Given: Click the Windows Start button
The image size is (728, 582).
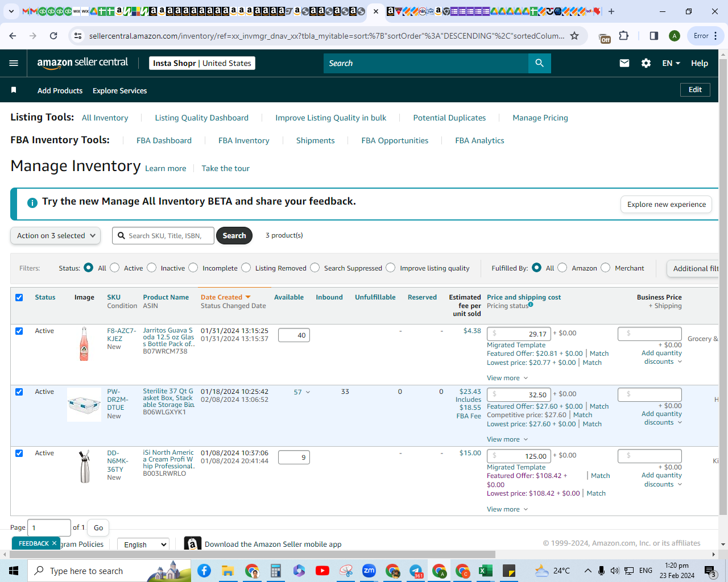Looking at the screenshot, I should (x=14, y=571).
